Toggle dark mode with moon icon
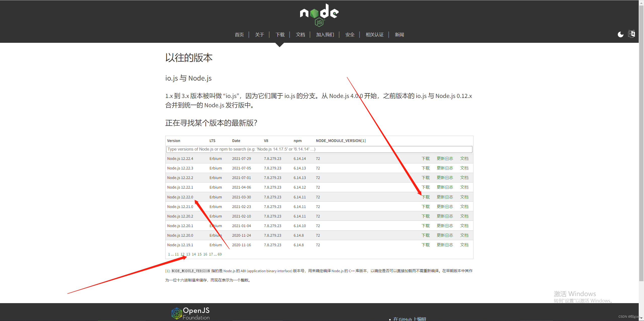 [620, 34]
